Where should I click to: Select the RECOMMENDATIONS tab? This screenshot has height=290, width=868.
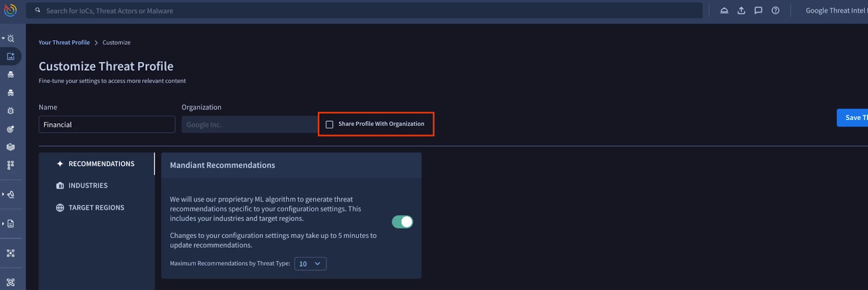coord(97,163)
